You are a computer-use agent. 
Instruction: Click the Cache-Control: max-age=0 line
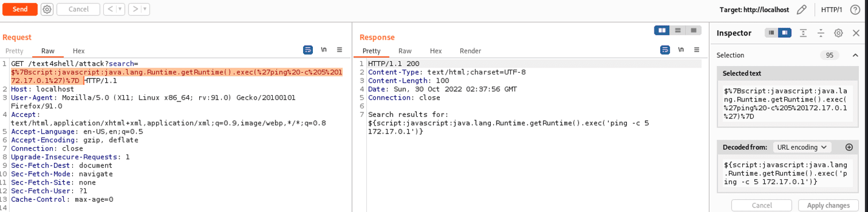click(x=62, y=199)
